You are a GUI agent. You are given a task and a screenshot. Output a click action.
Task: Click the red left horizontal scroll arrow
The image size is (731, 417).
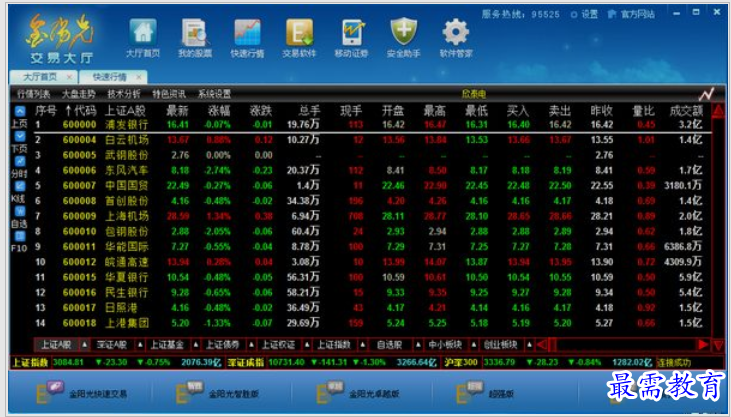pos(542,345)
